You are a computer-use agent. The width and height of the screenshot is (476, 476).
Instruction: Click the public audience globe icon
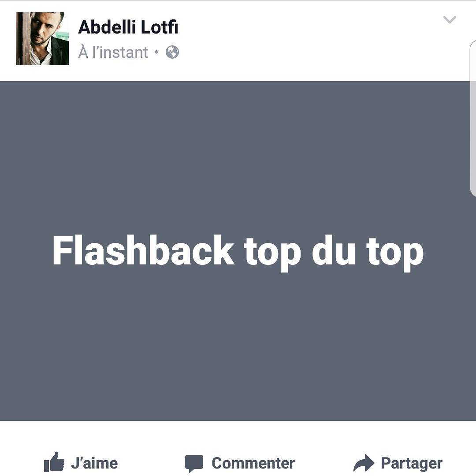(x=172, y=52)
